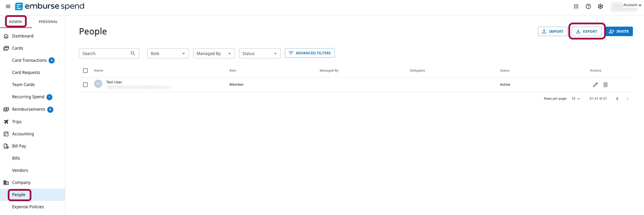This screenshot has width=644, height=215.
Task: Click the Export button
Action: click(x=587, y=31)
